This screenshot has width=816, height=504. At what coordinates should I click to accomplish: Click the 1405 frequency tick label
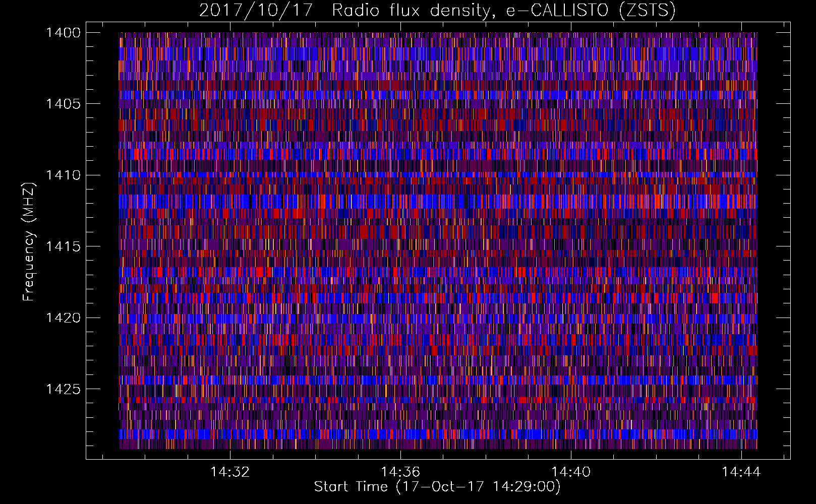click(x=63, y=104)
